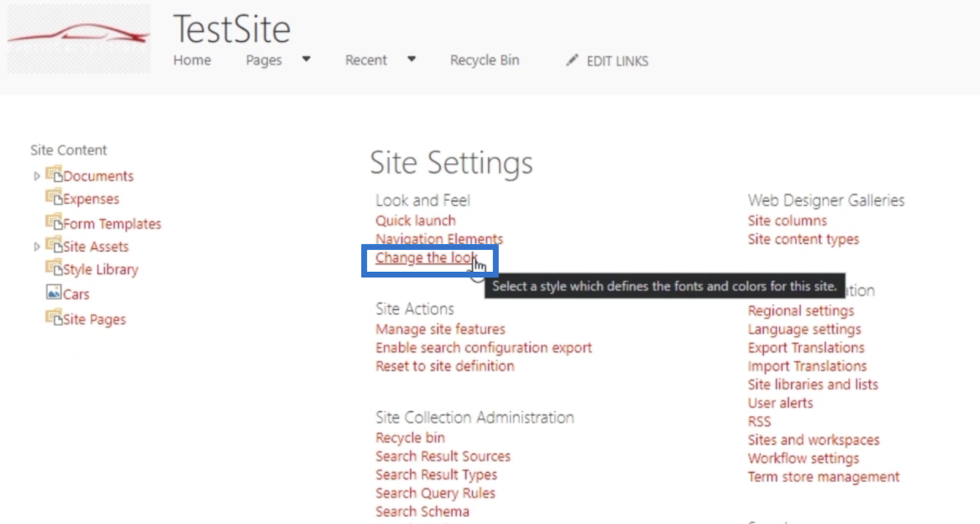Open Site Pages in Site Content tree
This screenshot has height=524, width=980.
(94, 320)
